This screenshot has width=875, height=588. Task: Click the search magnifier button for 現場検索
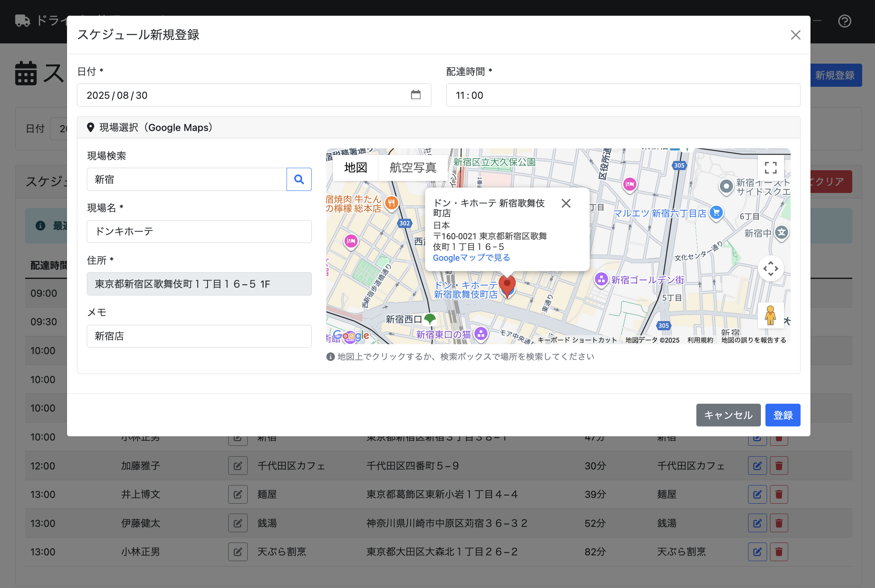click(x=299, y=179)
